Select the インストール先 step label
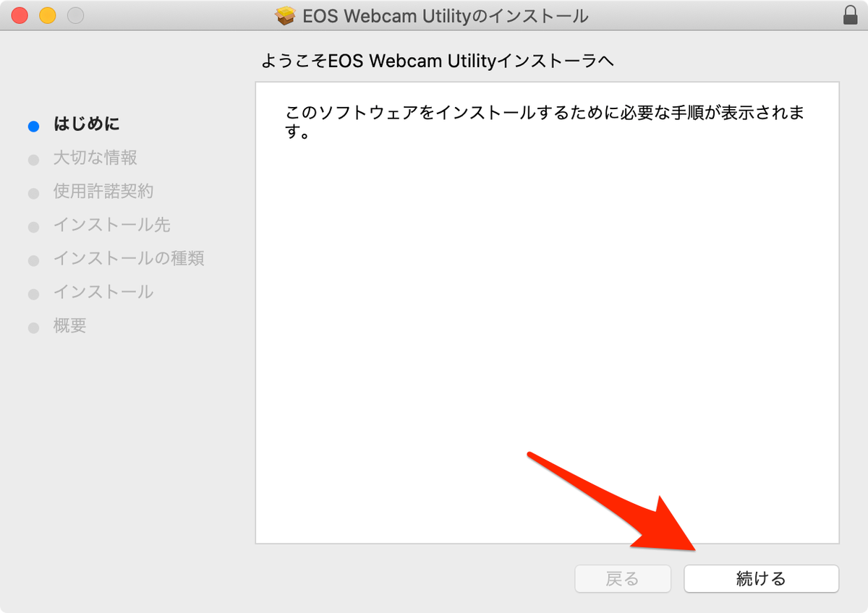 (112, 225)
